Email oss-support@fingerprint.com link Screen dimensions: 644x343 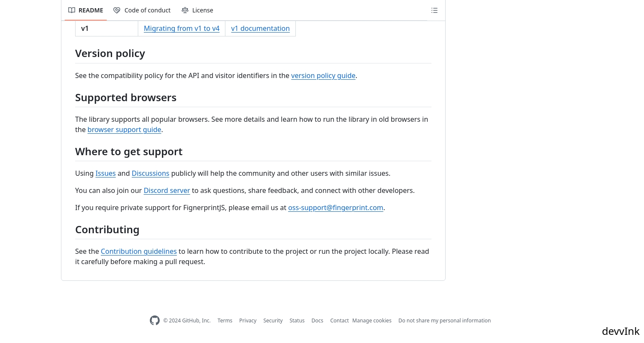click(336, 208)
